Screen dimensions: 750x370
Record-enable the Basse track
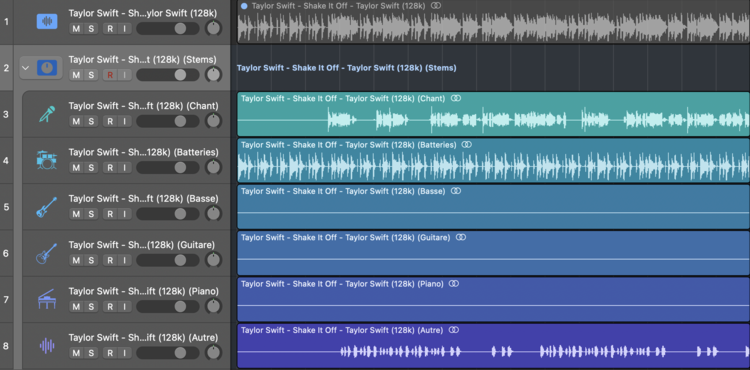(110, 214)
